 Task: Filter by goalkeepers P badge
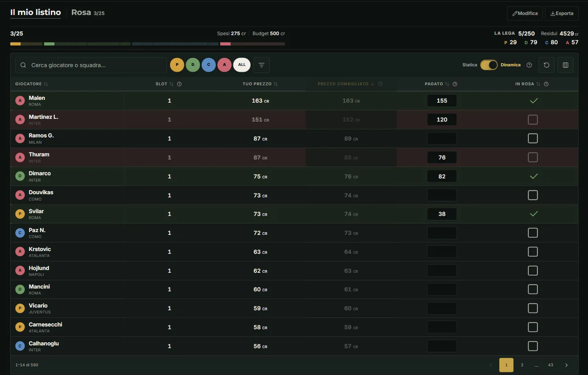point(177,65)
